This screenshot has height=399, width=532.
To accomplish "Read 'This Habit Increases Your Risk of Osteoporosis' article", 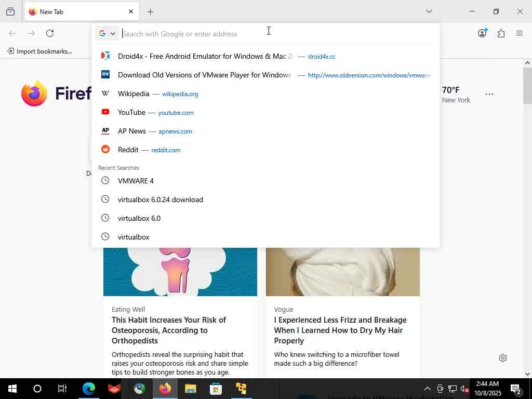I will point(169,330).
